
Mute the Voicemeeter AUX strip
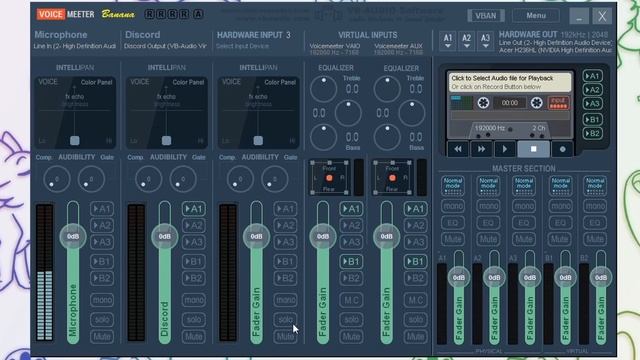click(416, 337)
